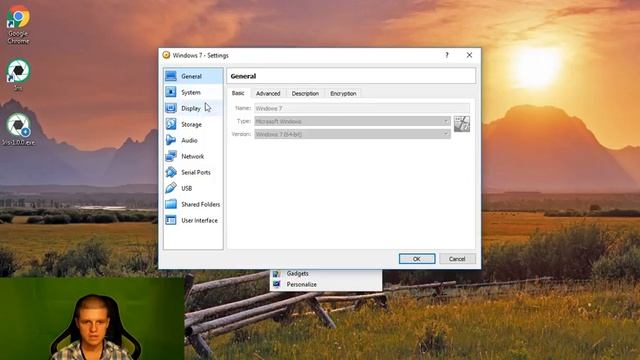Click the webcam overlay video
Image resolution: width=640 pixels, height=360 pixels.
click(x=92, y=319)
